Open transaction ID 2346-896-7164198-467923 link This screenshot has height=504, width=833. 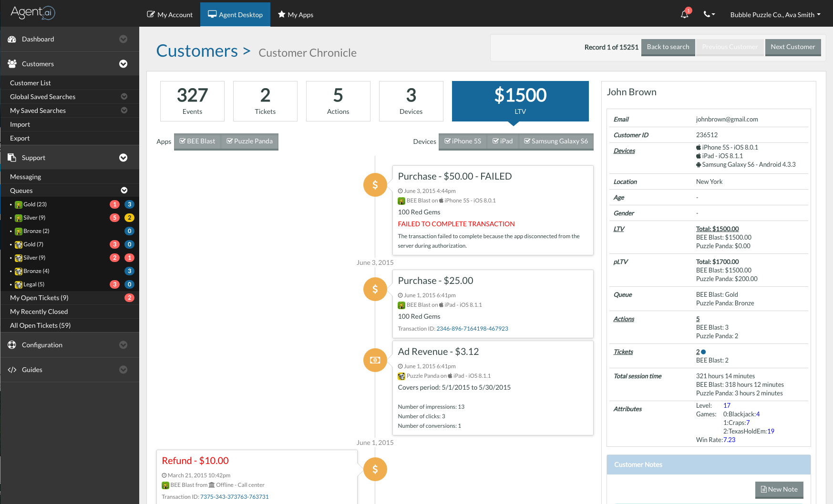(472, 329)
